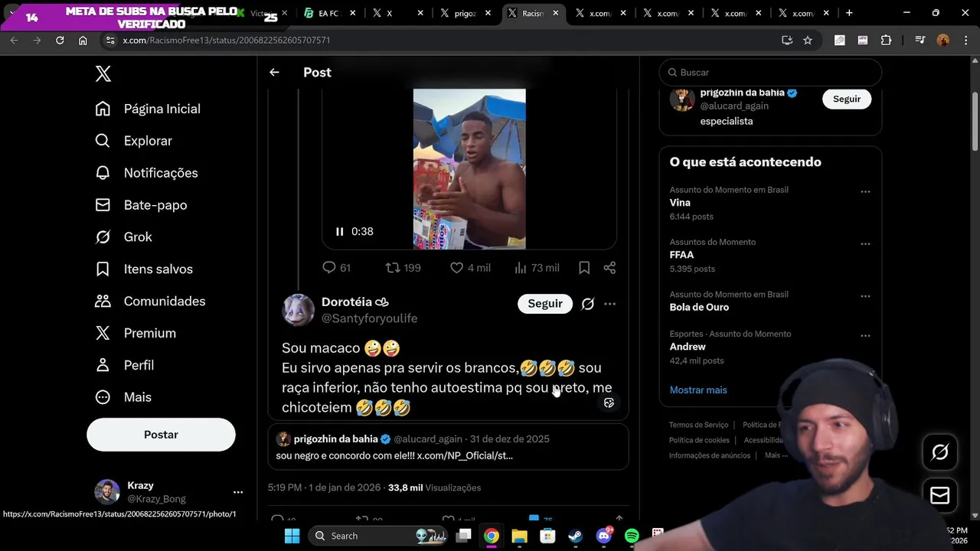Go to Página Inicial in sidebar
This screenshot has height=551, width=980.
(148, 109)
